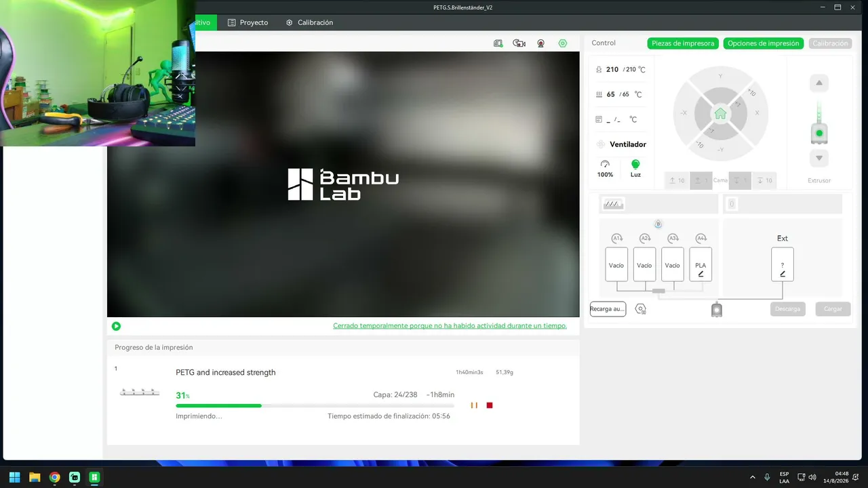Viewport: 868px width, 488px height.
Task: Move the head in the -Y direction
Action: pos(720,150)
